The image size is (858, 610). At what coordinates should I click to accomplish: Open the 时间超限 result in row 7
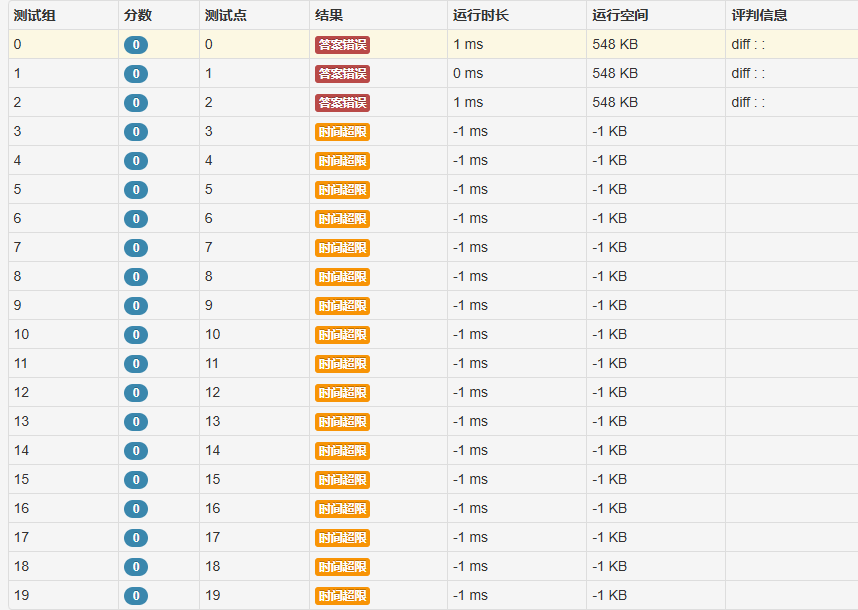(x=342, y=248)
